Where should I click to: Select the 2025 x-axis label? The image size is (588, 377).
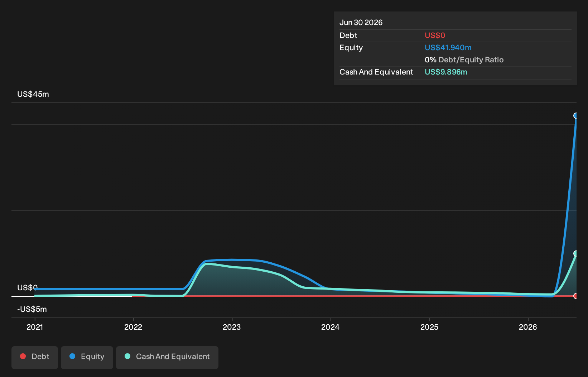(429, 327)
